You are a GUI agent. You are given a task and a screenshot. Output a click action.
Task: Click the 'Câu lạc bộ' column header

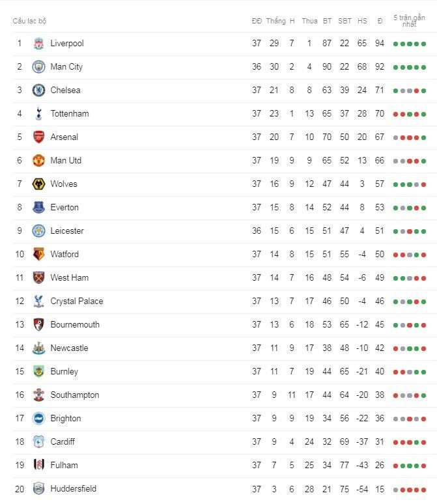30,21
